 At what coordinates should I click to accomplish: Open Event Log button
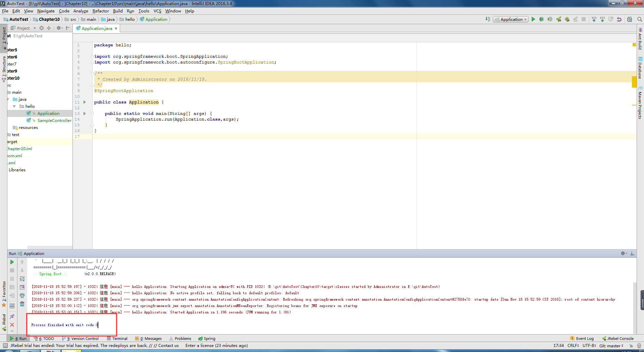click(582, 339)
